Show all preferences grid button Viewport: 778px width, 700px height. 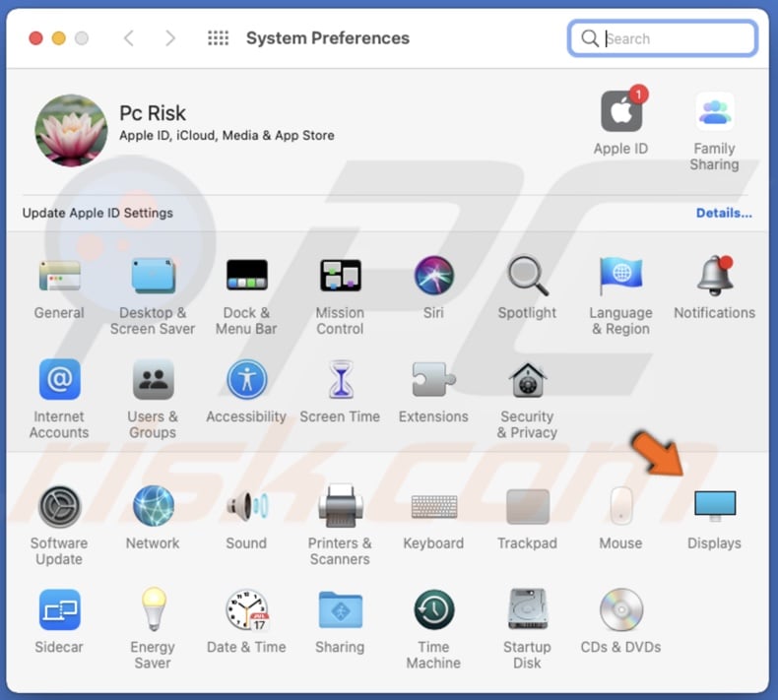218,37
